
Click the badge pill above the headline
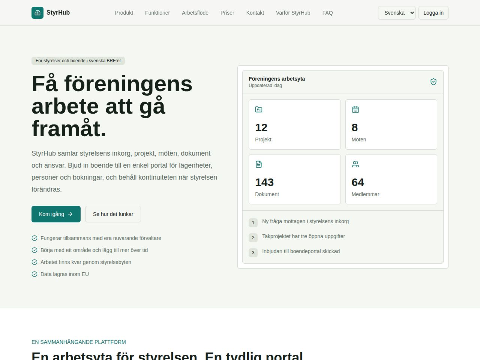(78, 61)
